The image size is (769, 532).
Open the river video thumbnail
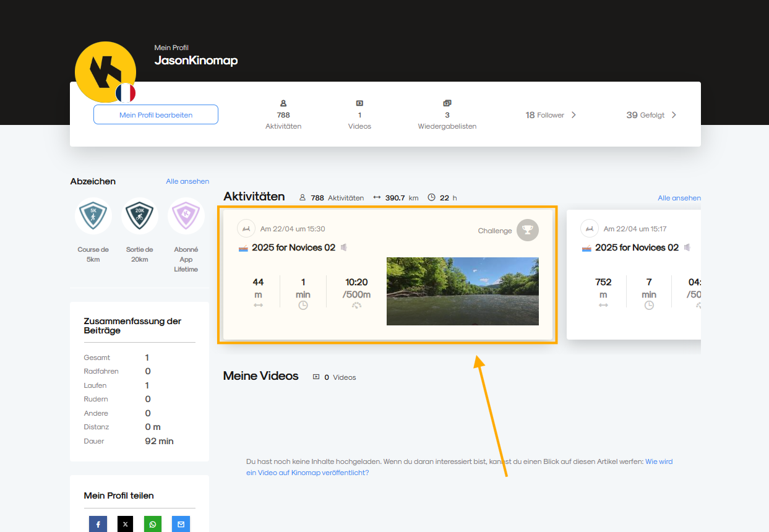coord(463,291)
